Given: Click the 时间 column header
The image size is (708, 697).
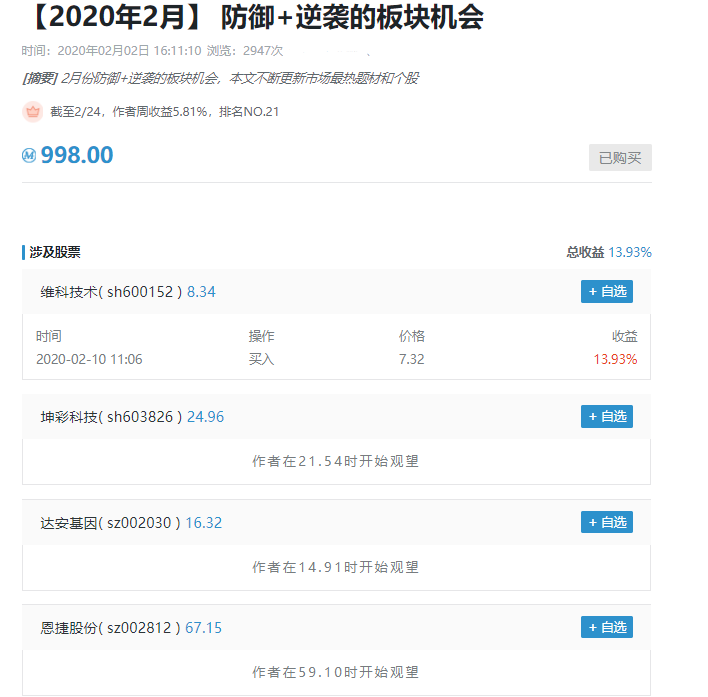Looking at the screenshot, I should [x=49, y=336].
